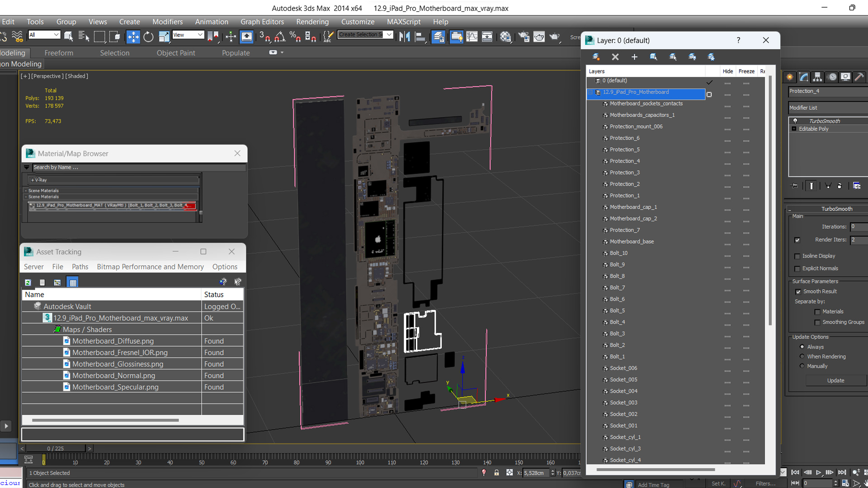
Task: Open Bitmap Performance and Memory menu
Action: (x=150, y=267)
